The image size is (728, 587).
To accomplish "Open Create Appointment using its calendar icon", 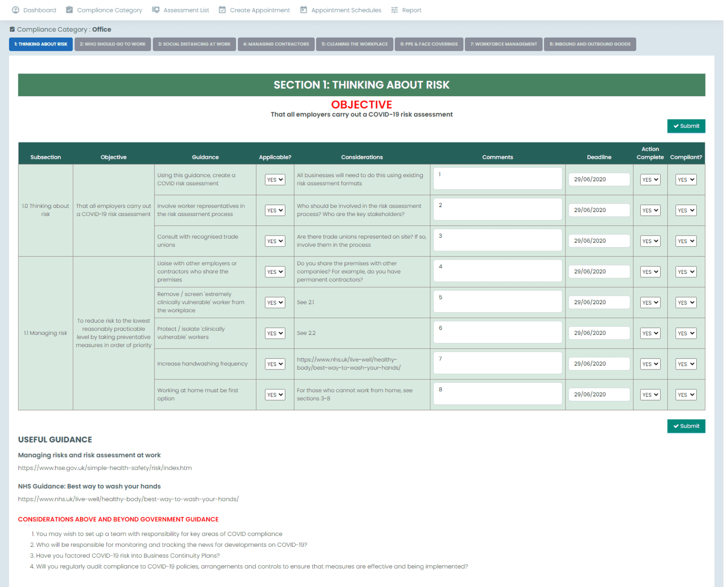I will click(221, 9).
